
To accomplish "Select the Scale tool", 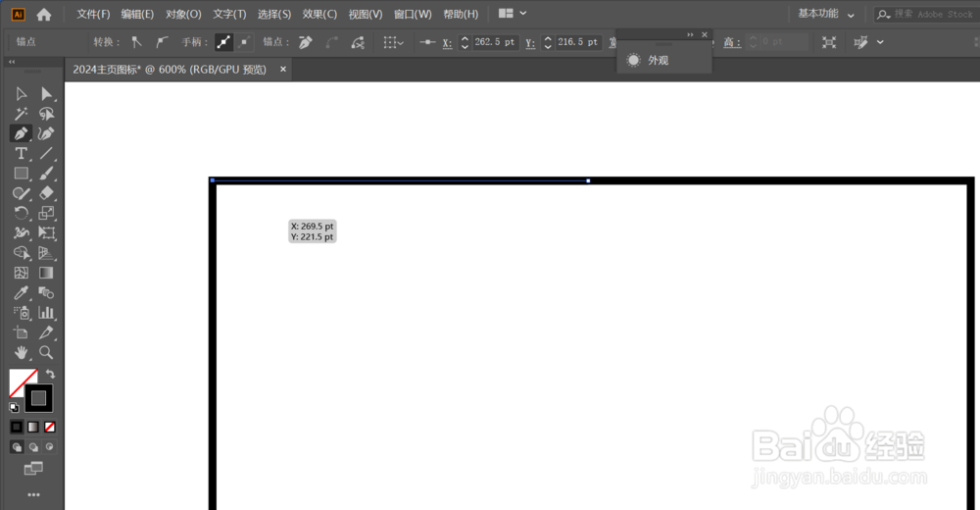I will click(46, 214).
